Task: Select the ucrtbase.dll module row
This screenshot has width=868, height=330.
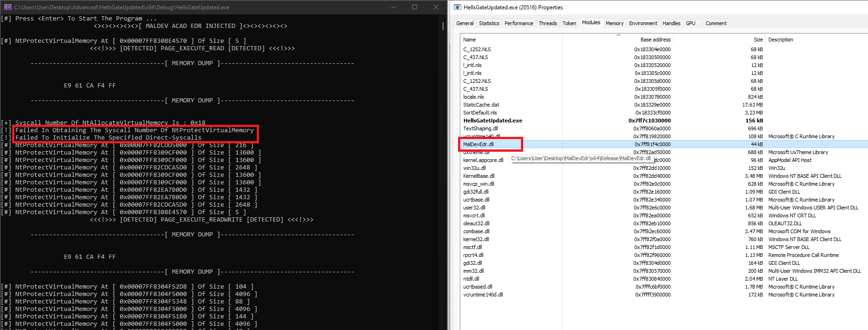Action: point(664,200)
